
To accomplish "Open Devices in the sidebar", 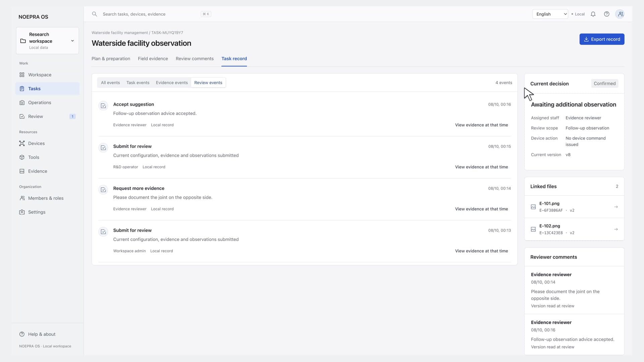I will [47, 143].
